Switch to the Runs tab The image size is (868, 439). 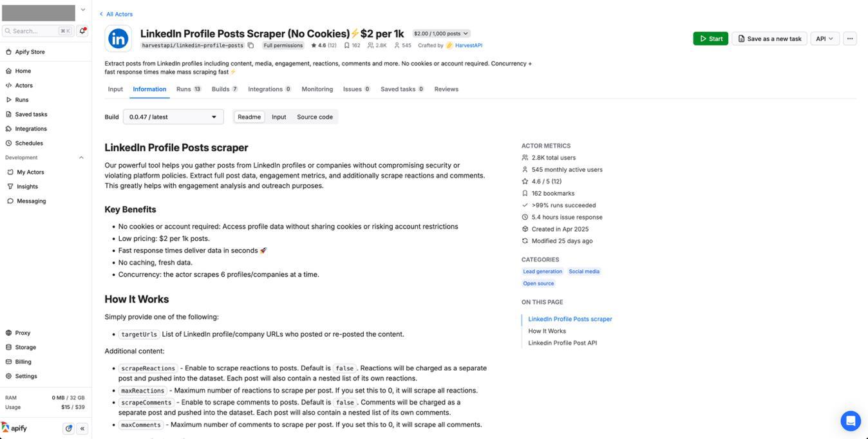[x=188, y=89]
